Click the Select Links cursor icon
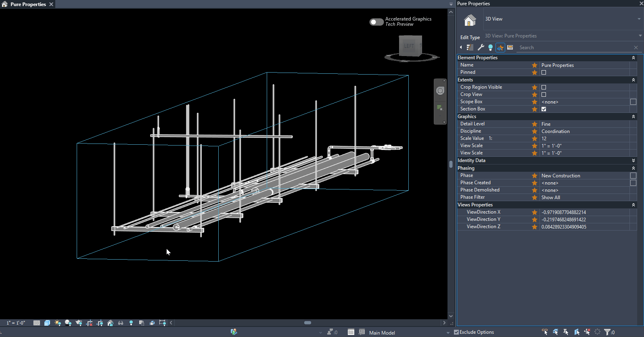This screenshot has width=644, height=337. 545,332
